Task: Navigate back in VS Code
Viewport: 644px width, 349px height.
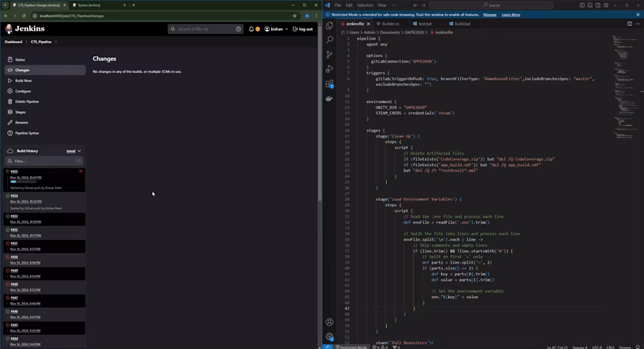Action: point(415,5)
